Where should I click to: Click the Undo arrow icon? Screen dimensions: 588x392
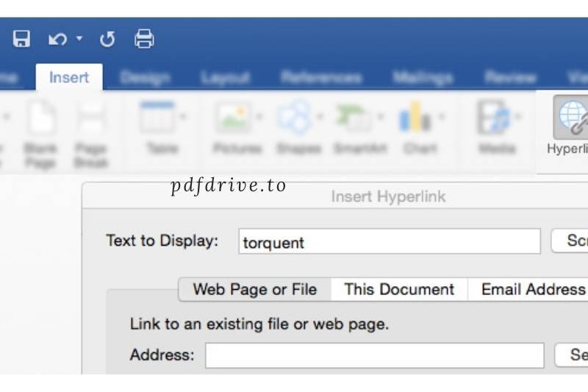57,39
